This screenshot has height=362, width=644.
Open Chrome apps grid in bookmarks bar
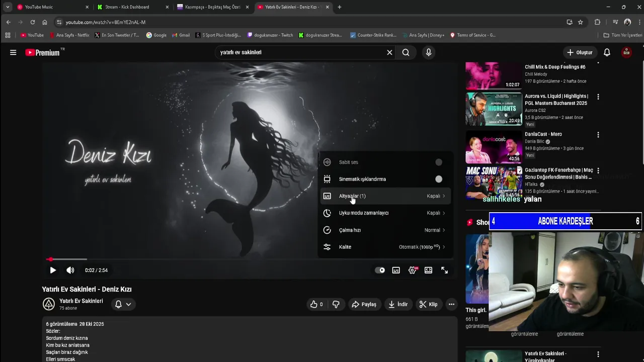[x=8, y=35]
